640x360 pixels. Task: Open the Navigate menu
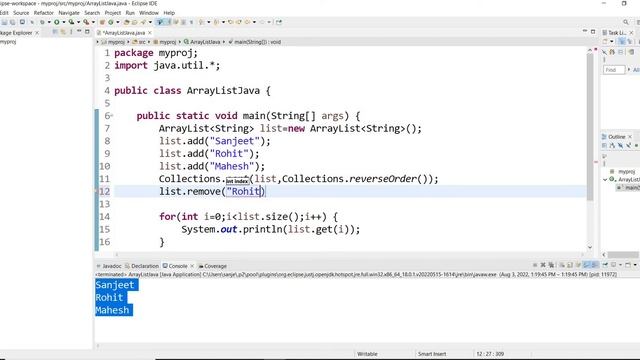(x=69, y=13)
